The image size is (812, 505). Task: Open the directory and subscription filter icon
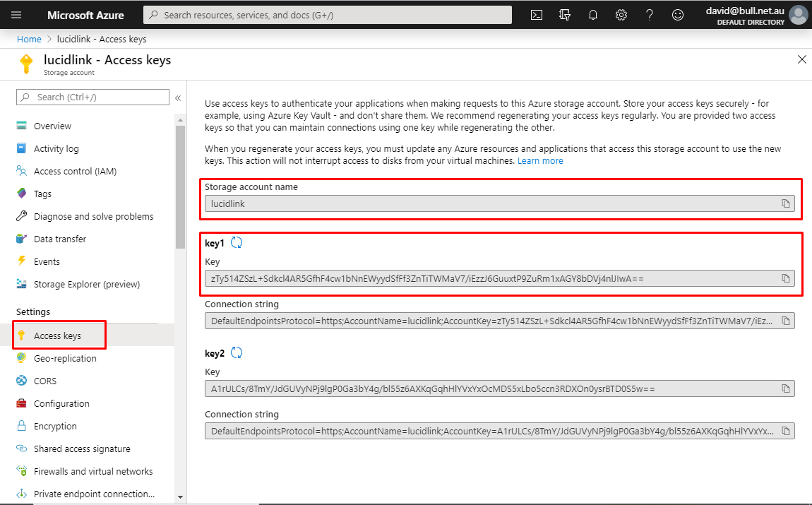(x=564, y=15)
